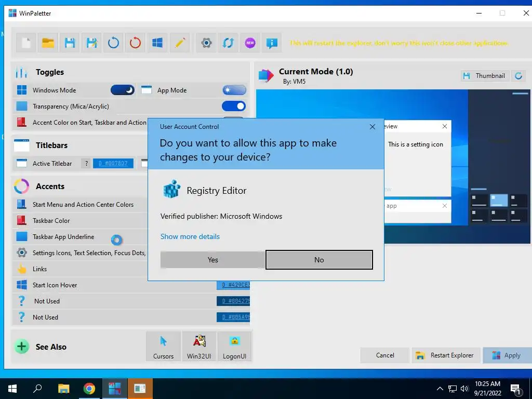Click the 'By: VM5' author text
Image resolution: width=532 pixels, height=399 pixels.
[294, 82]
